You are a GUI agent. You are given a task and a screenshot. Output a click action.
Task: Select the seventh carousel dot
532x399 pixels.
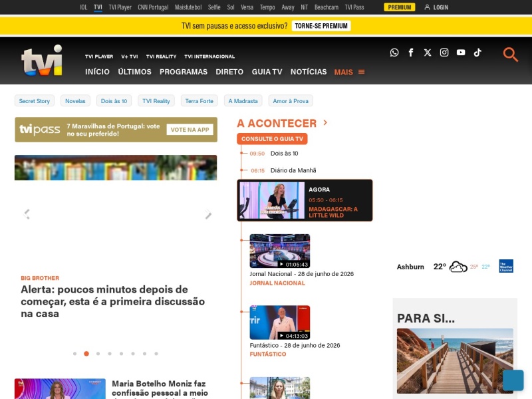(x=144, y=354)
